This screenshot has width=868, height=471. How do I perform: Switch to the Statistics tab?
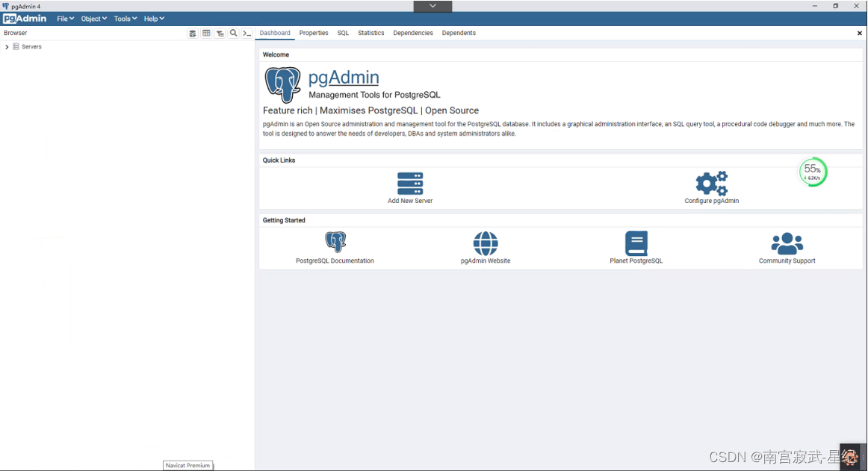click(371, 33)
